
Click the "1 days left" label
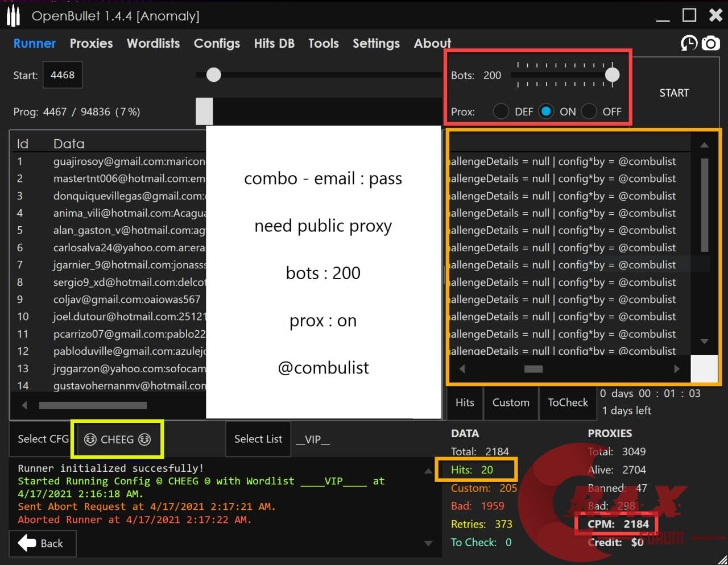coord(627,410)
